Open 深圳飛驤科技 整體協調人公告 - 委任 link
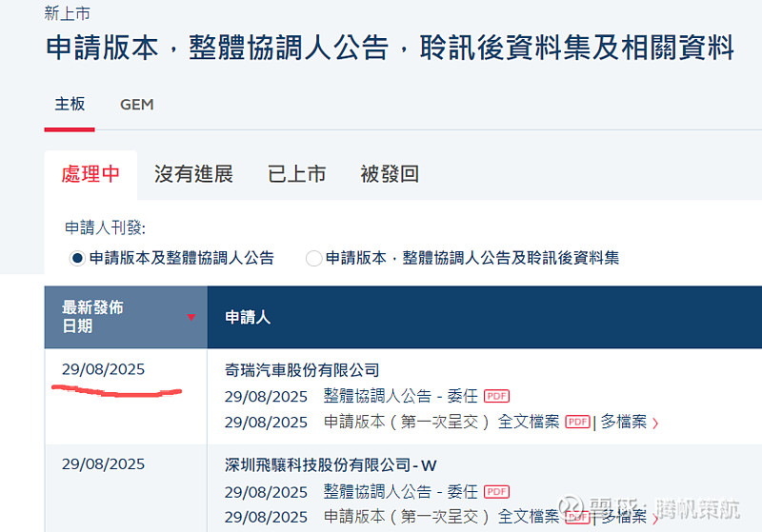Screen dimensions: 762x532 click(401, 492)
